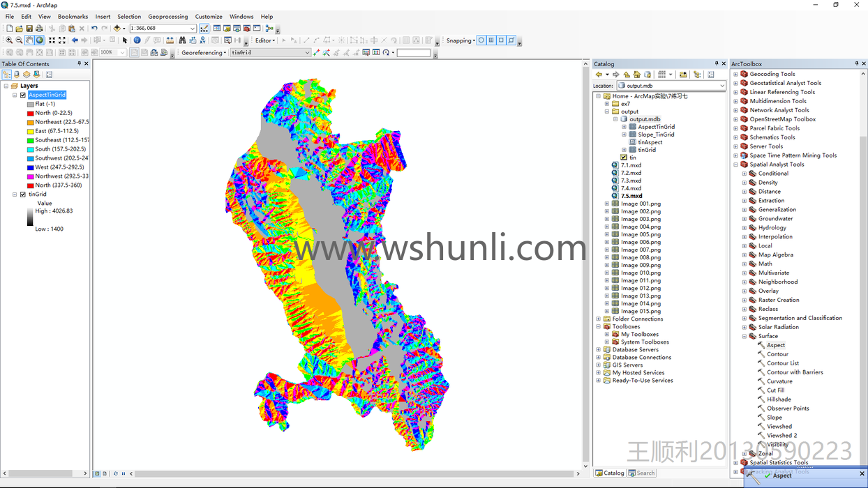868x488 pixels.
Task: Click Catalog Go To Home Folder icon
Action: pyautogui.click(x=637, y=75)
